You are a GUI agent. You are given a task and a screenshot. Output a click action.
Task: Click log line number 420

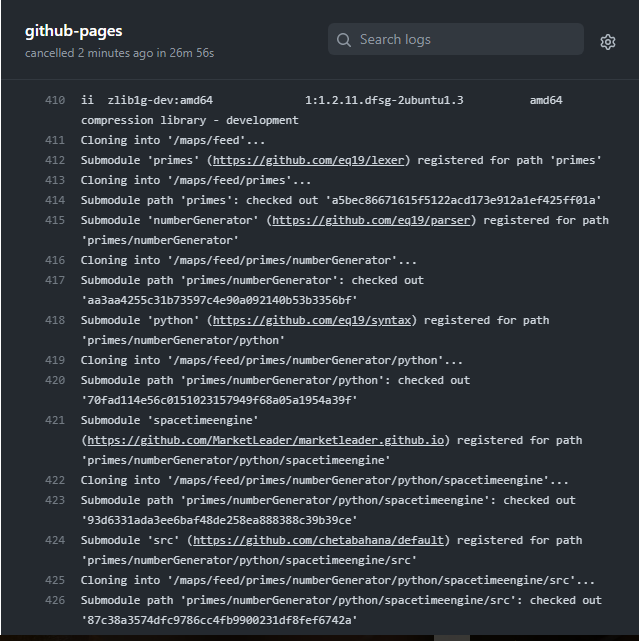coord(55,380)
